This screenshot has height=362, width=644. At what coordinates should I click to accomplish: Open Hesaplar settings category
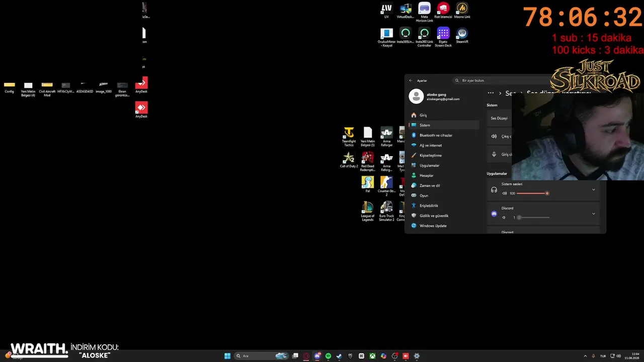click(x=445, y=175)
